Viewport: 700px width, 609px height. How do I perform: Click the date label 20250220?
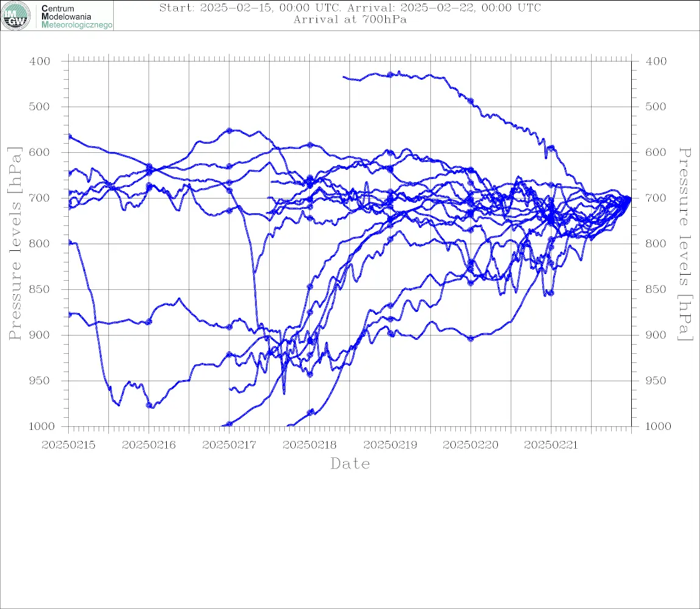[471, 445]
